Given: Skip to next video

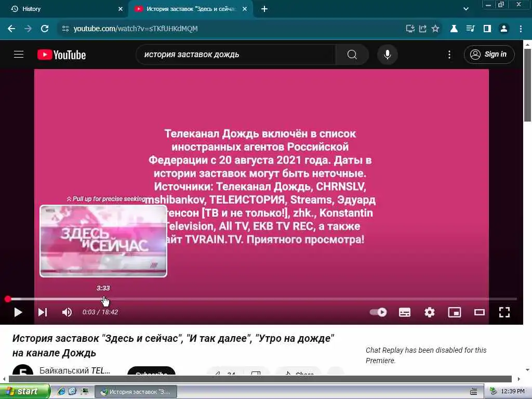Looking at the screenshot, I should 43,312.
